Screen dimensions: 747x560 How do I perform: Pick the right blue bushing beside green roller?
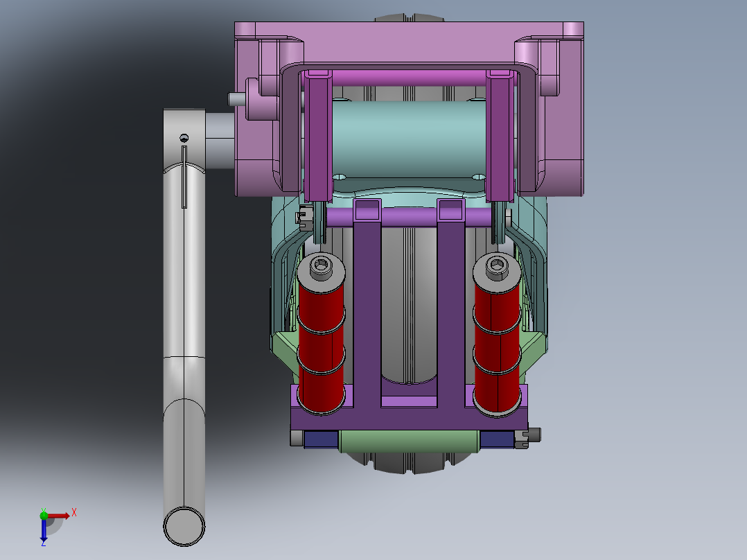coord(497,439)
